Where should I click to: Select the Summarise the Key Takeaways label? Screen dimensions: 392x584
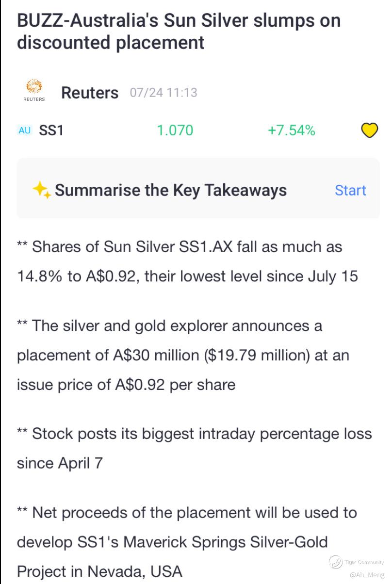[170, 190]
